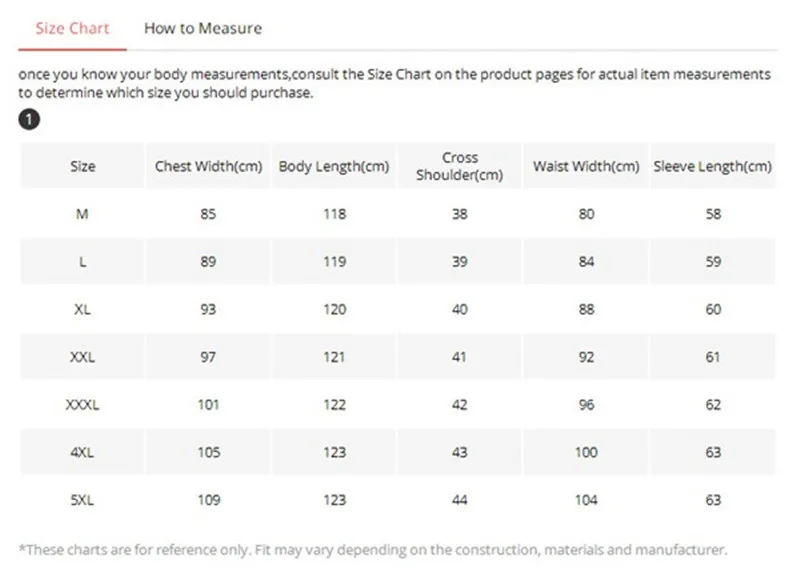This screenshot has height=584, width=800.
Task: Click chest width value 85 for M
Action: tap(208, 214)
